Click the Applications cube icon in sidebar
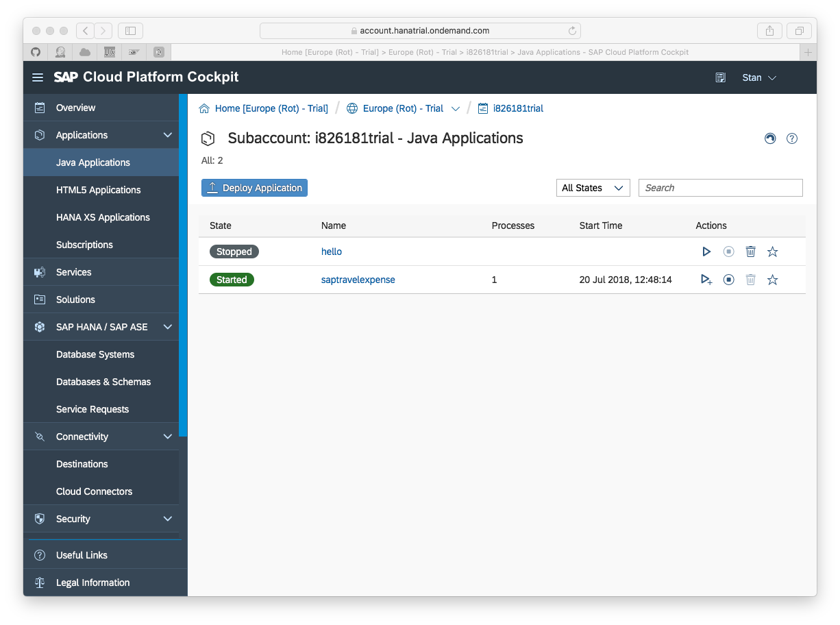The height and width of the screenshot is (625, 840). click(40, 135)
